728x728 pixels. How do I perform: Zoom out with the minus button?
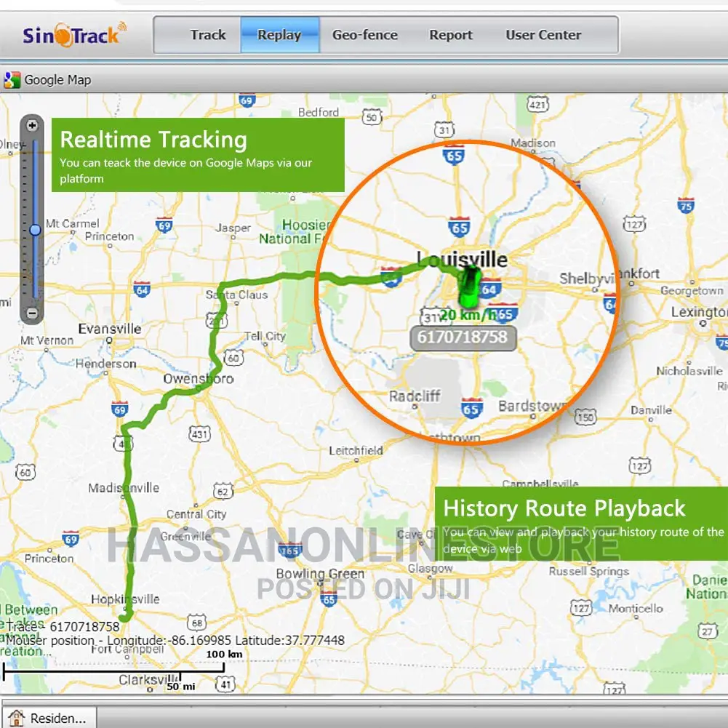click(32, 313)
